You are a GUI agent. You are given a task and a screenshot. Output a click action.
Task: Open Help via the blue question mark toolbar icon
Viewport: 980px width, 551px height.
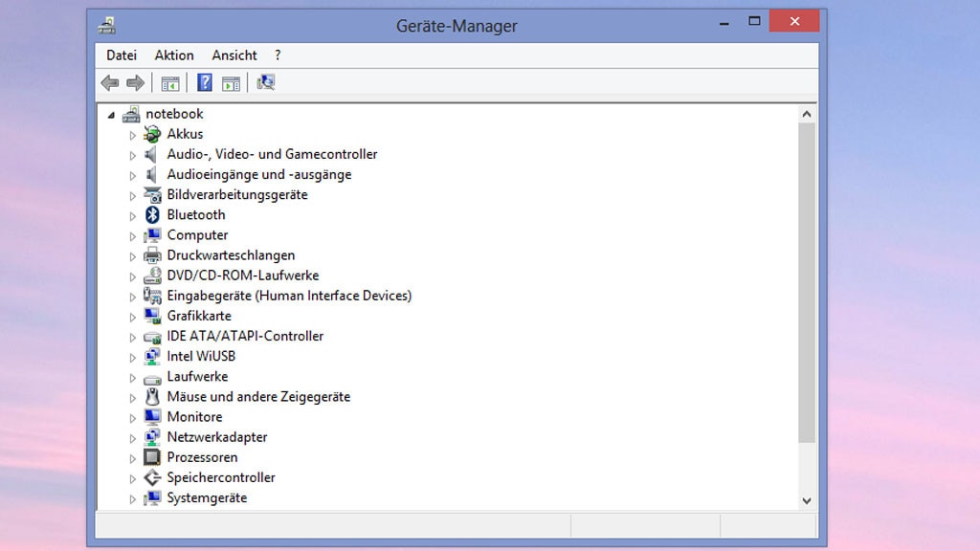tap(203, 82)
